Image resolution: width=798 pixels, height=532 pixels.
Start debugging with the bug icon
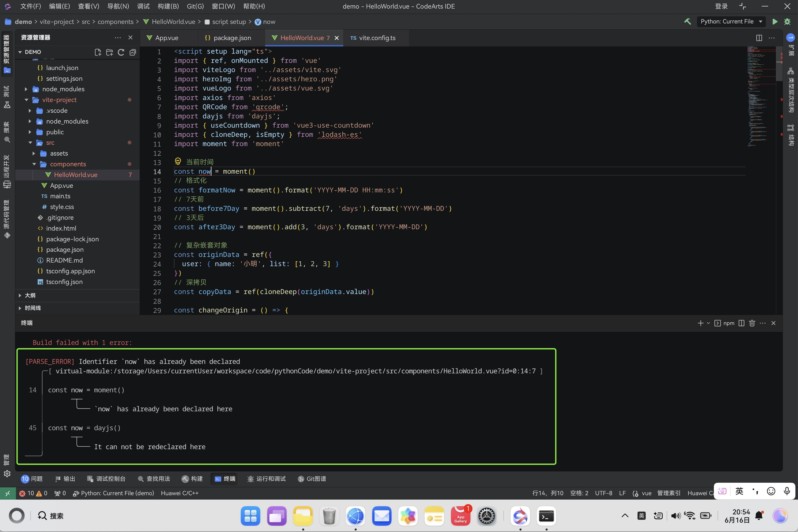click(787, 21)
